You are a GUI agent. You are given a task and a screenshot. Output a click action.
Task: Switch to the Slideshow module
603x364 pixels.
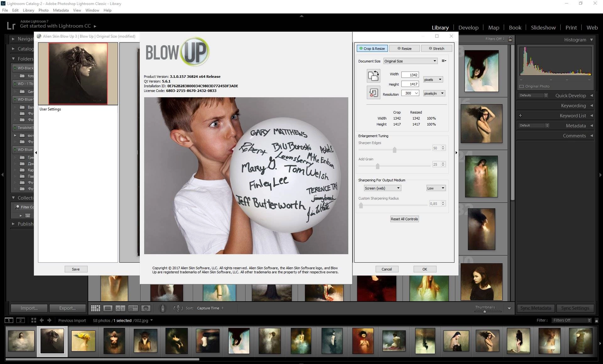[x=543, y=28]
